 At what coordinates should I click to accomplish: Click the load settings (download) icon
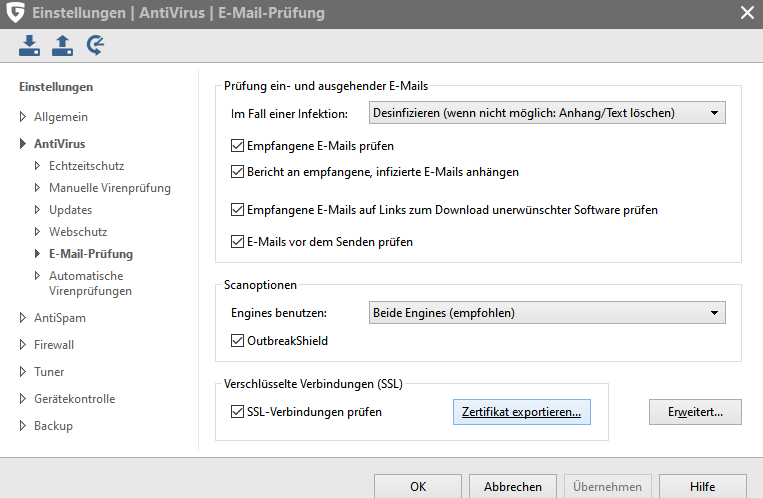point(30,44)
